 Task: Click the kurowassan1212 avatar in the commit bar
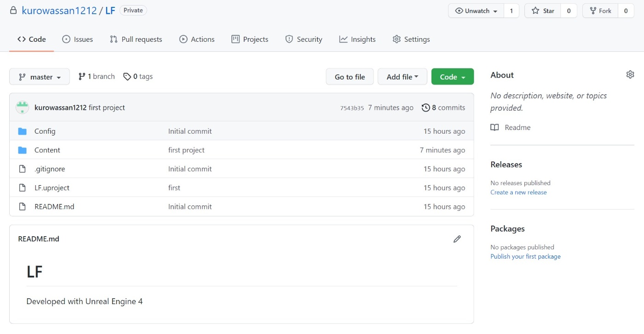pyautogui.click(x=22, y=108)
